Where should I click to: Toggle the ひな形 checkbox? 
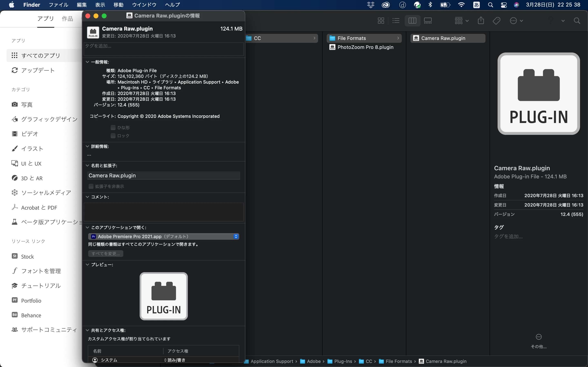[x=113, y=127]
